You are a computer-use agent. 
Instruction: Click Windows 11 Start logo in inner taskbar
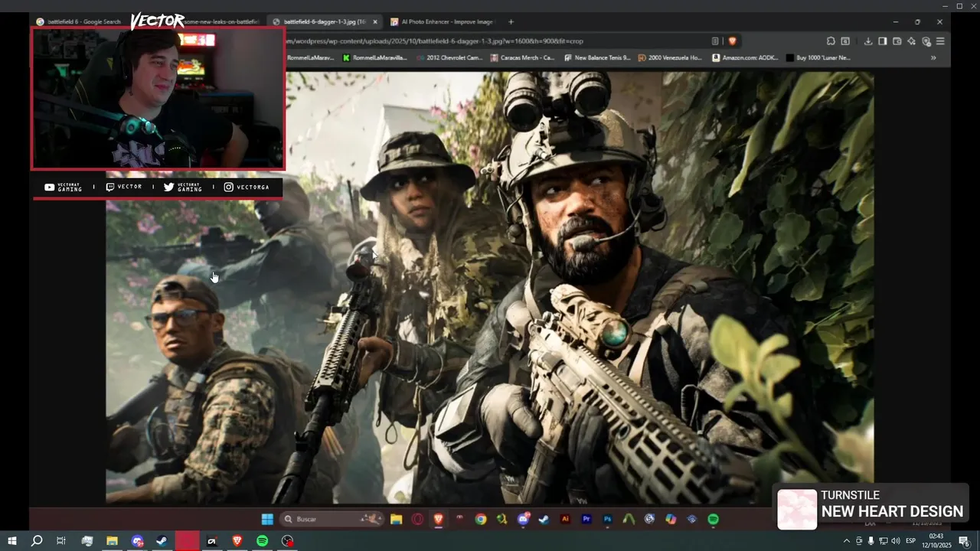point(267,519)
